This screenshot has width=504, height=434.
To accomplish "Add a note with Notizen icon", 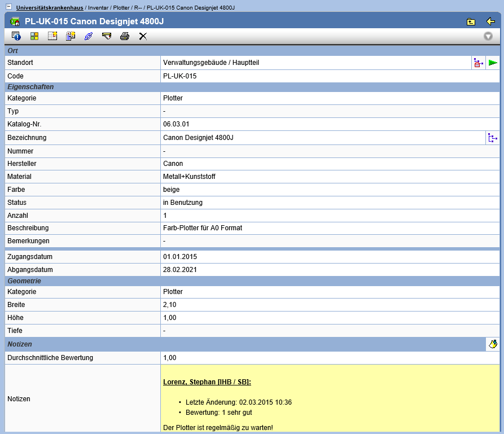I will pos(492,344).
